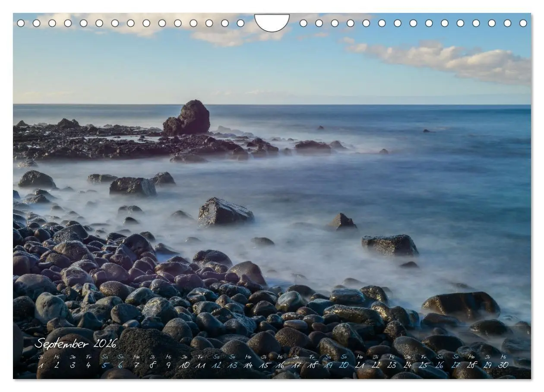
Task: Click the Mi weekday label above date 2
Action: click(x=57, y=357)
